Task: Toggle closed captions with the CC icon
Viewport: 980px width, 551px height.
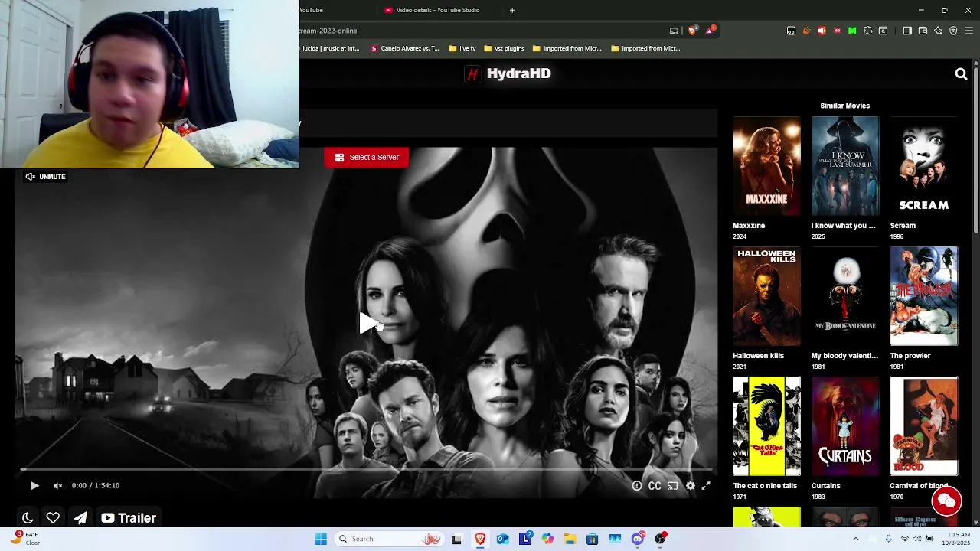Action: (655, 486)
